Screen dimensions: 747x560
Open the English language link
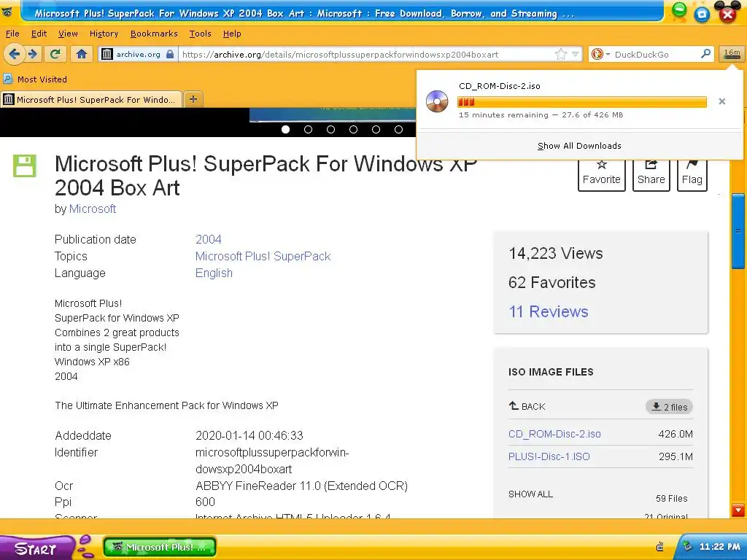[214, 273]
